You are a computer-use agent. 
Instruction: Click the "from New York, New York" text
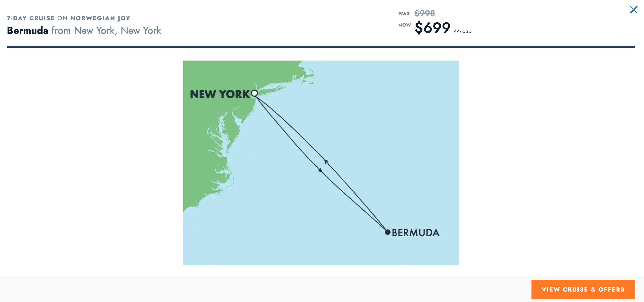click(x=106, y=31)
